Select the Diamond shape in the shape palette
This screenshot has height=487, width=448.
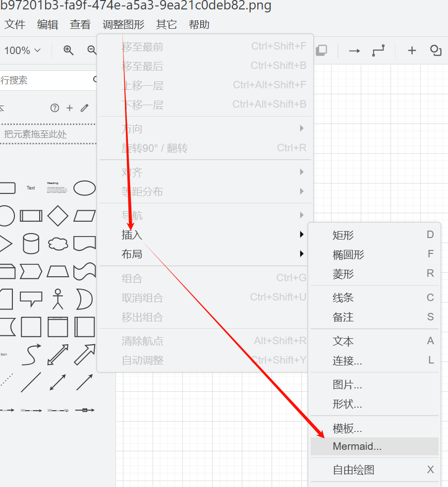pyautogui.click(x=57, y=216)
